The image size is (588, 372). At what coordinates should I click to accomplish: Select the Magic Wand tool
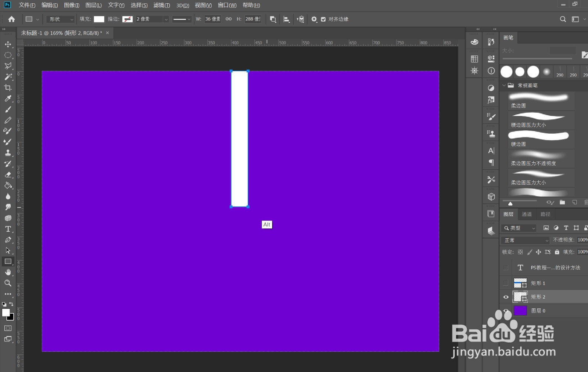pos(8,77)
